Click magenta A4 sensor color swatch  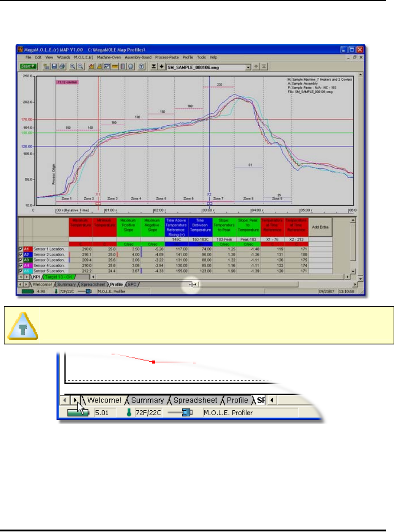27,265
